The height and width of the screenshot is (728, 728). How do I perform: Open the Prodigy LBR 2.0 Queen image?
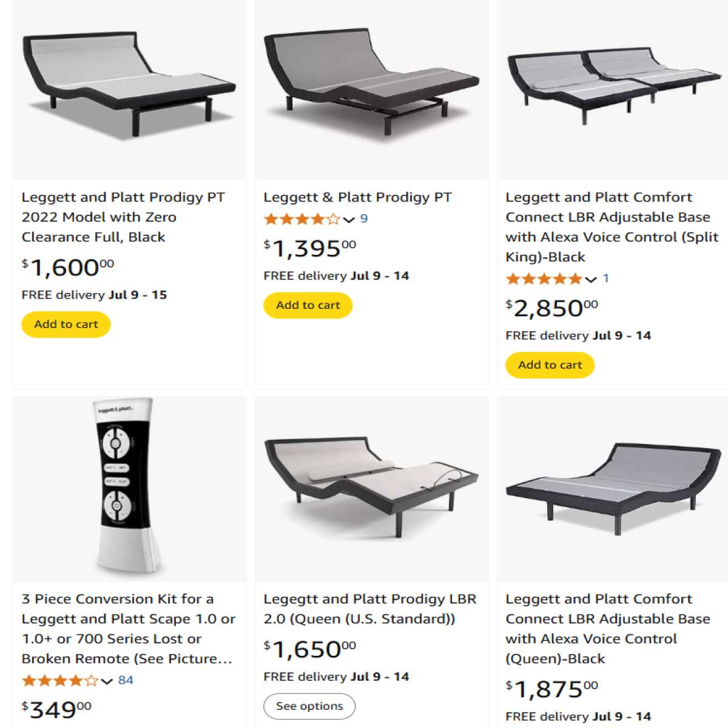[x=371, y=488]
